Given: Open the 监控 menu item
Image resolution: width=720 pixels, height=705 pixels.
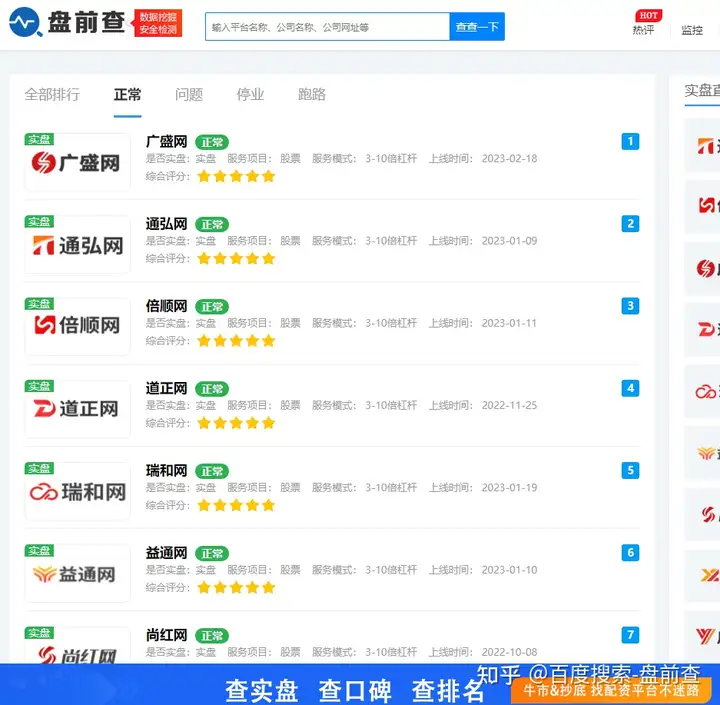Looking at the screenshot, I should (x=692, y=30).
